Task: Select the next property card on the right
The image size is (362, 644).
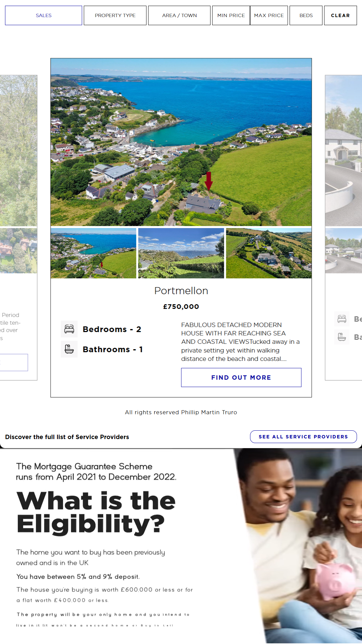Action: (x=344, y=227)
